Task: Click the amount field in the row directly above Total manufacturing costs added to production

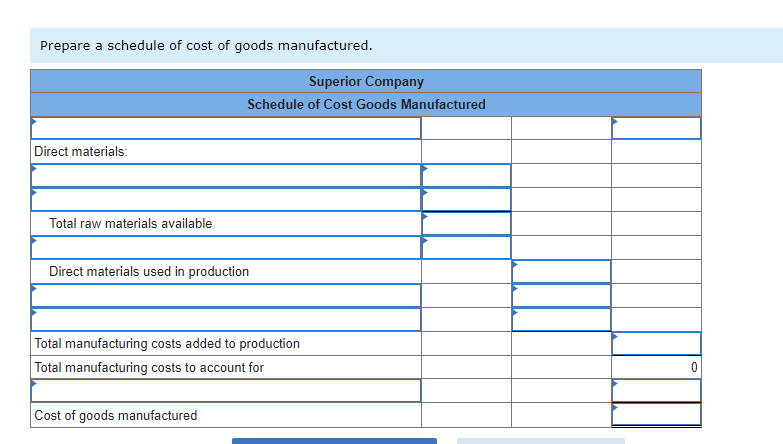Action: [x=561, y=319]
